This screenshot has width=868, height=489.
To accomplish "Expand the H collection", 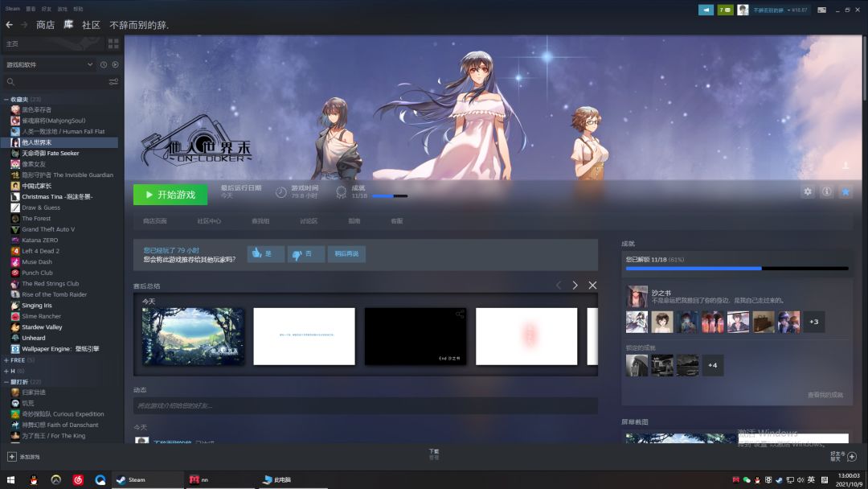I will 6,371.
